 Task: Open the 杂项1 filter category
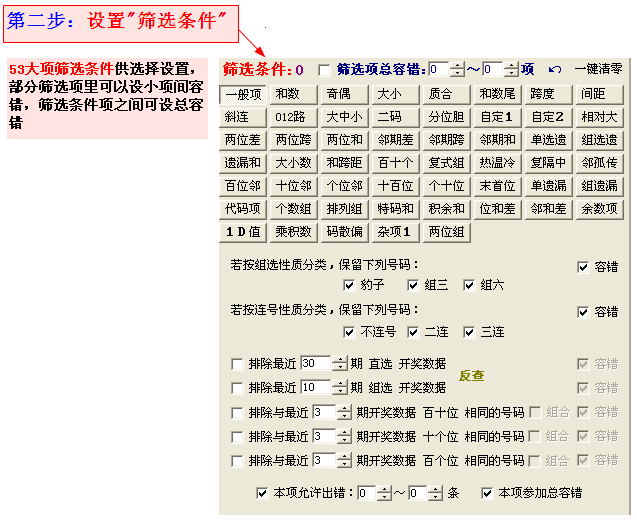tap(395, 232)
